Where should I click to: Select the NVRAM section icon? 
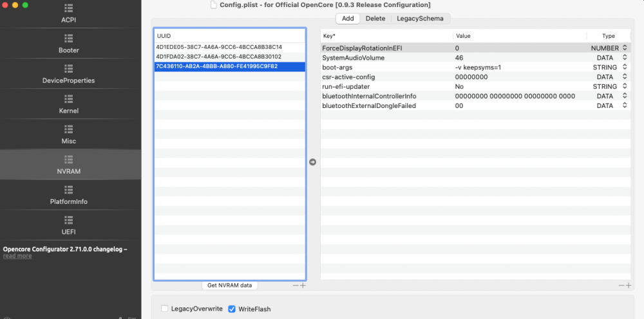click(69, 159)
